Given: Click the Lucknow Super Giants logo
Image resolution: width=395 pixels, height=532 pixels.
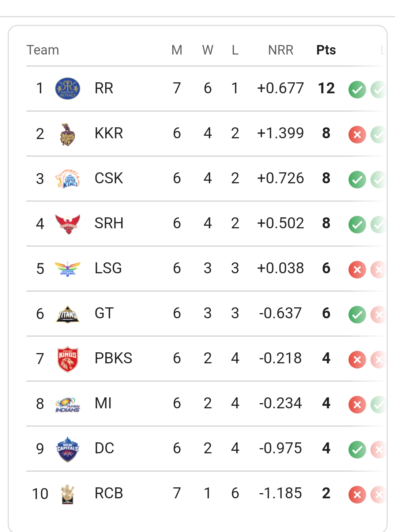Looking at the screenshot, I should pos(67,269).
